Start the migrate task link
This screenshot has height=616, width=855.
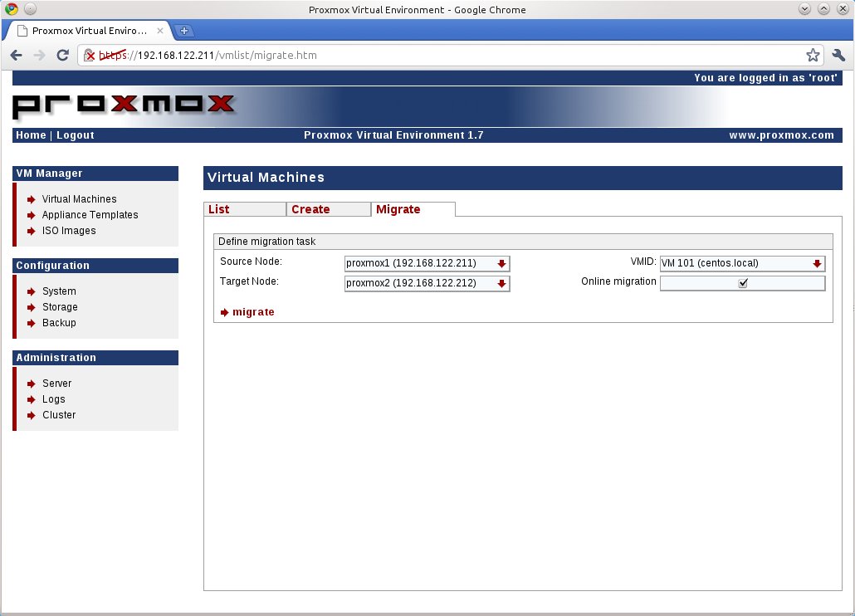[x=253, y=312]
